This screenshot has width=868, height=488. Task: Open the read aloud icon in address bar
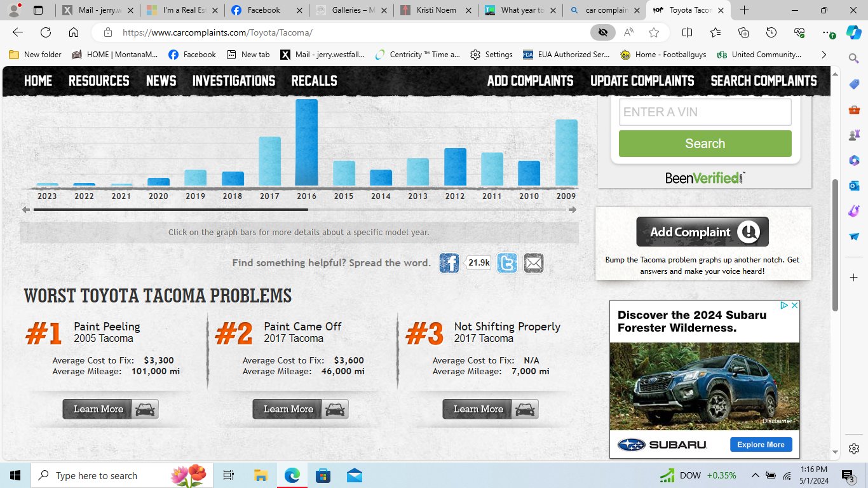tap(628, 32)
